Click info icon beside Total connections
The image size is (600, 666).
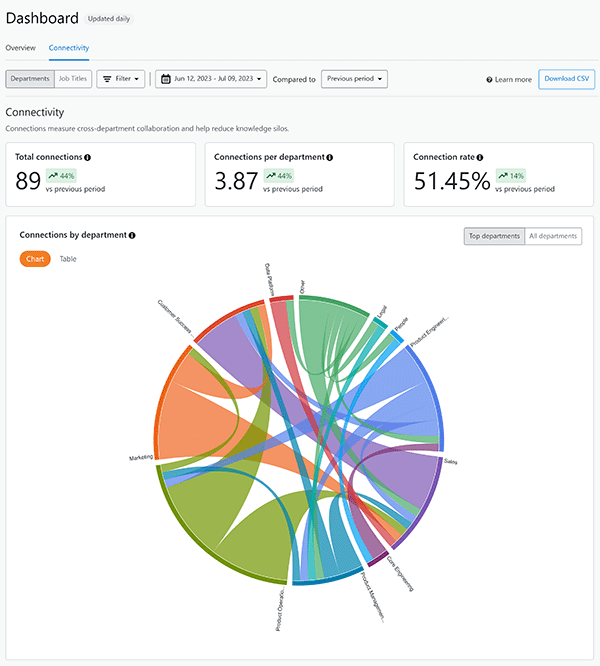tap(88, 158)
